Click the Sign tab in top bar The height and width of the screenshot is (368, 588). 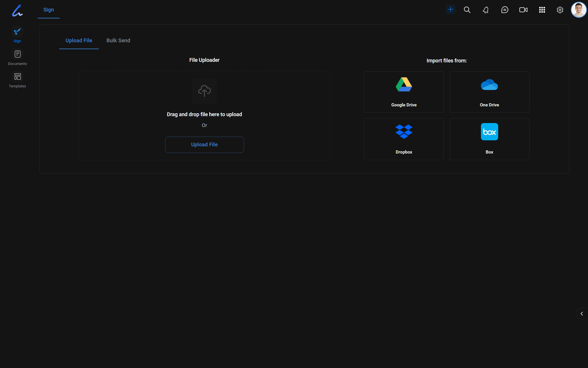pyautogui.click(x=49, y=10)
